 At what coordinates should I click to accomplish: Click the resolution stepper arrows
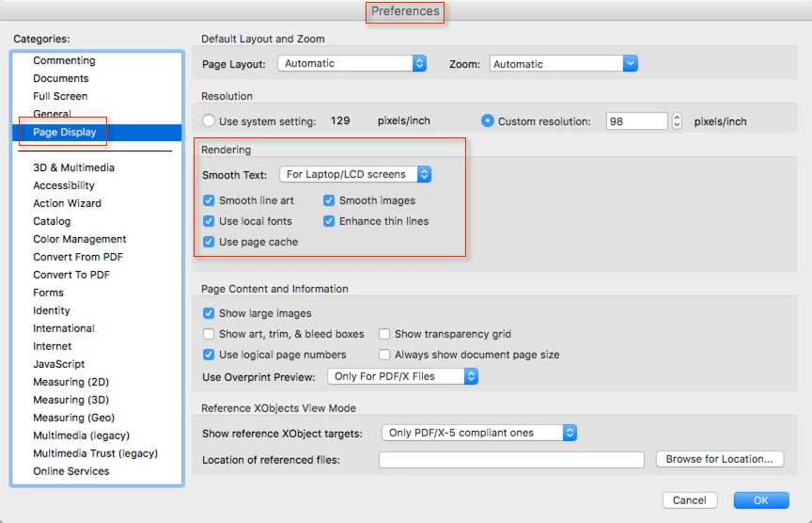677,121
